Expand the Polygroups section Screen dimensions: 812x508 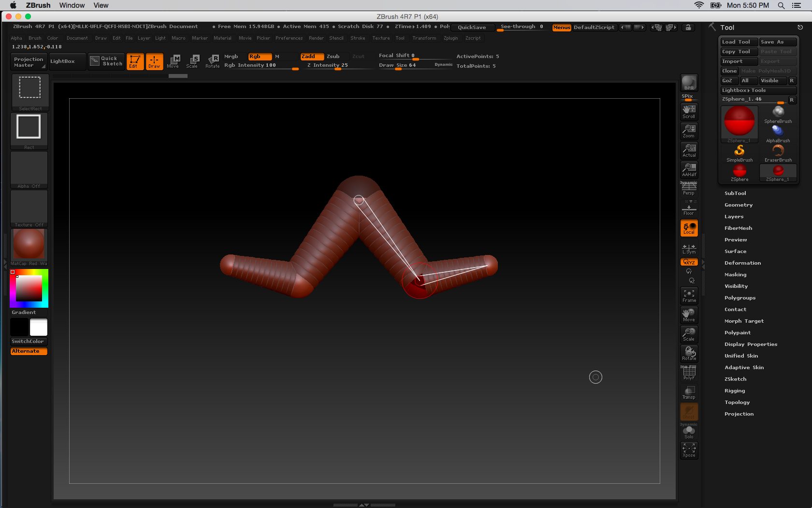(x=740, y=298)
